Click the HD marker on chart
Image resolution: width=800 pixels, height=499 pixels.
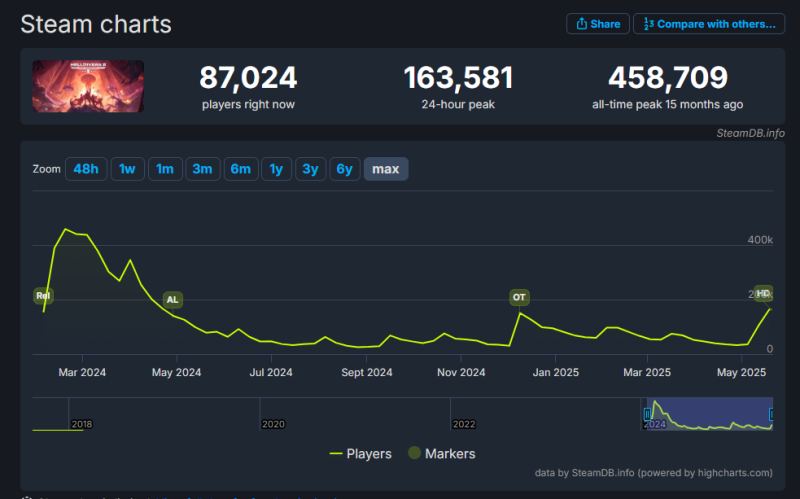coord(764,293)
